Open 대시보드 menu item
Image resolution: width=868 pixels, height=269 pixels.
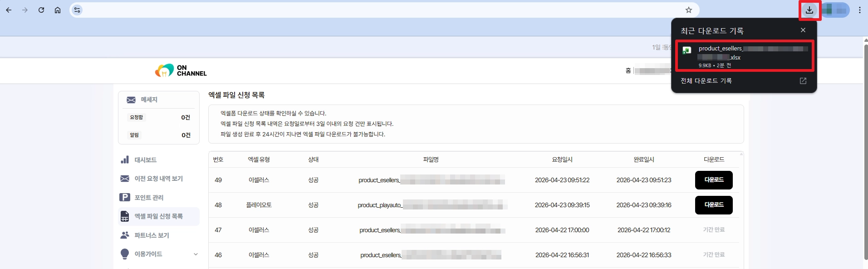pos(146,160)
